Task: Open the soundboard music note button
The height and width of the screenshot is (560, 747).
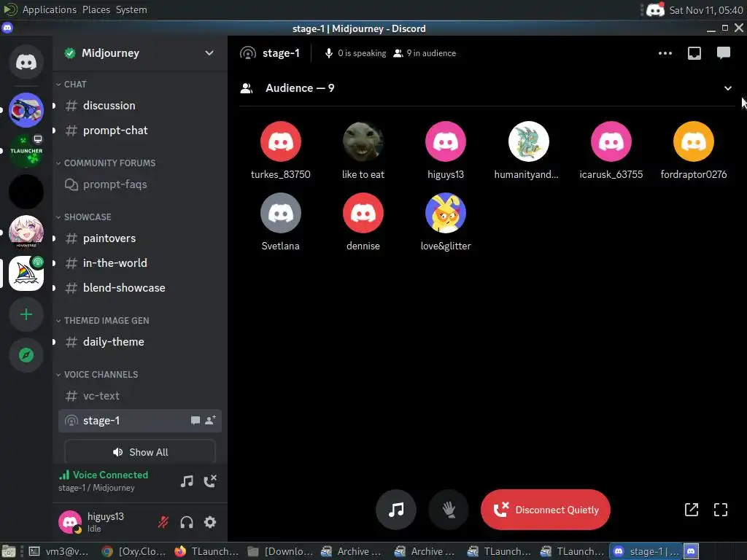Action: (396, 510)
